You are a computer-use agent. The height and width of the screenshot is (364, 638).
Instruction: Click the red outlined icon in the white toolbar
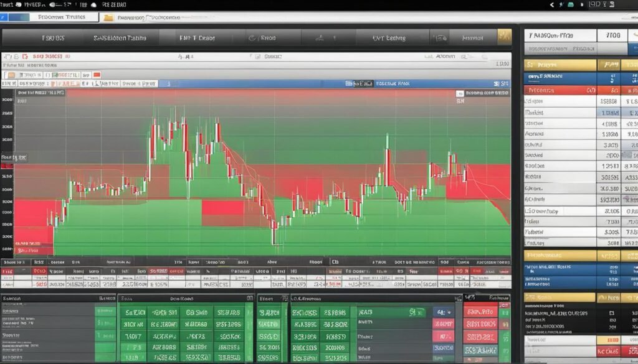click(x=25, y=57)
